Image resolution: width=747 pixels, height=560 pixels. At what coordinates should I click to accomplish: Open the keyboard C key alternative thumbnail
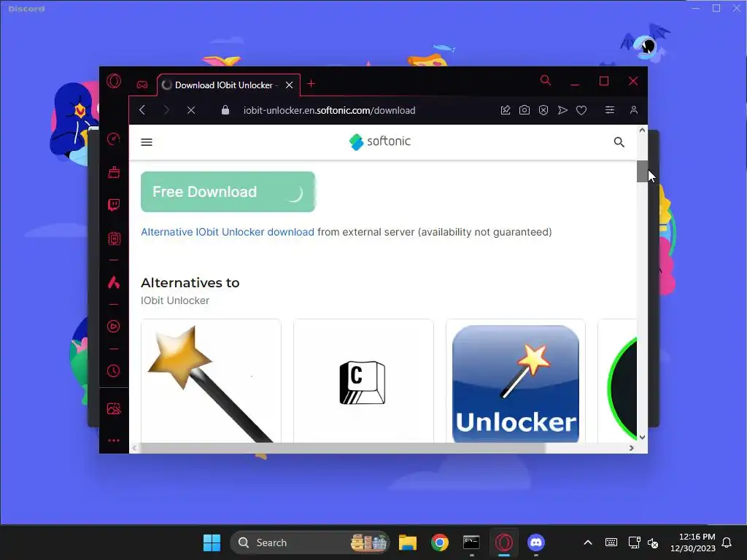363,381
